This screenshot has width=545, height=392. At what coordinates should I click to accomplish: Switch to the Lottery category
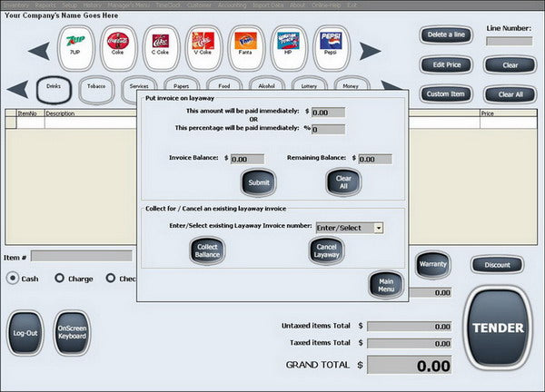(x=309, y=83)
